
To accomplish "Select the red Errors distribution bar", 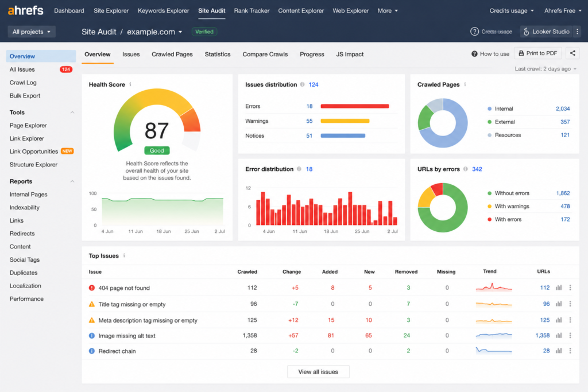I will (355, 106).
